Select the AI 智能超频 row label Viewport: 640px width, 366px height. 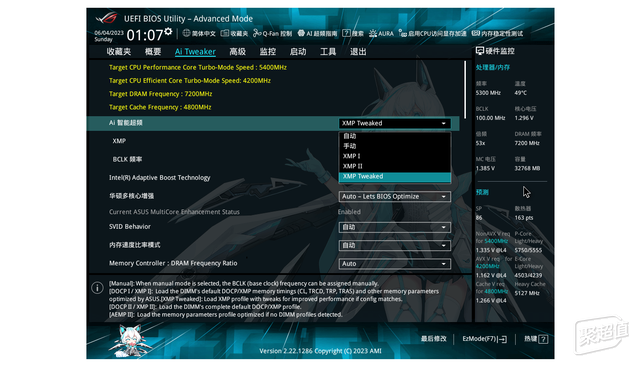(x=126, y=123)
